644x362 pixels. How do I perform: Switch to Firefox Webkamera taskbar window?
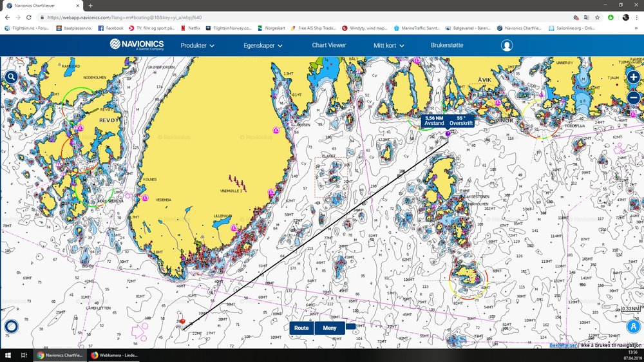114,355
